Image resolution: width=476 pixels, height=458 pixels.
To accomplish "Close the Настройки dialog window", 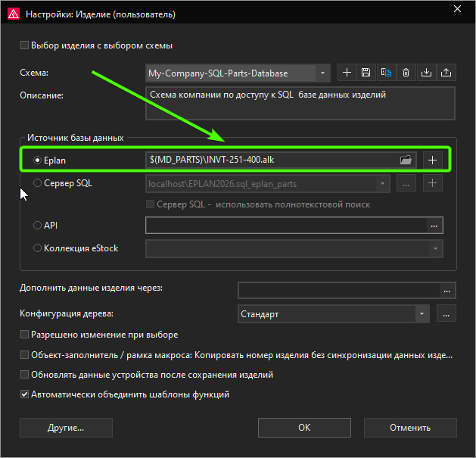I will click(457, 9).
